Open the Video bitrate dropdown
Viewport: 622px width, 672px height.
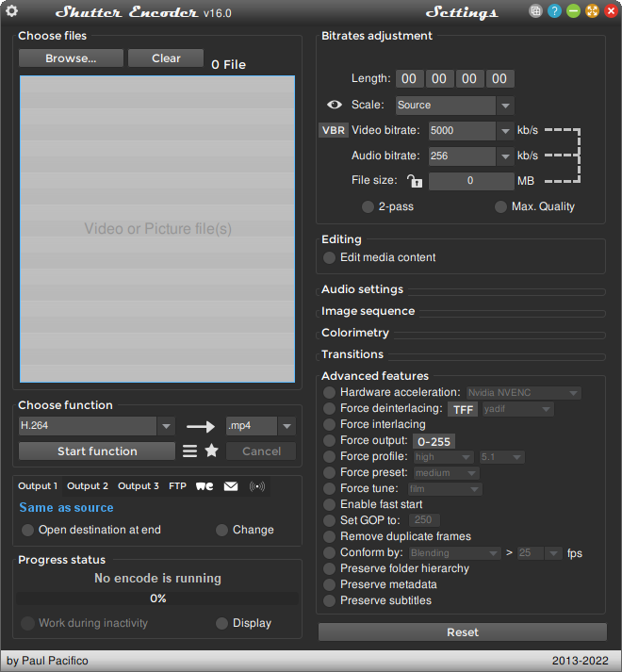(506, 131)
